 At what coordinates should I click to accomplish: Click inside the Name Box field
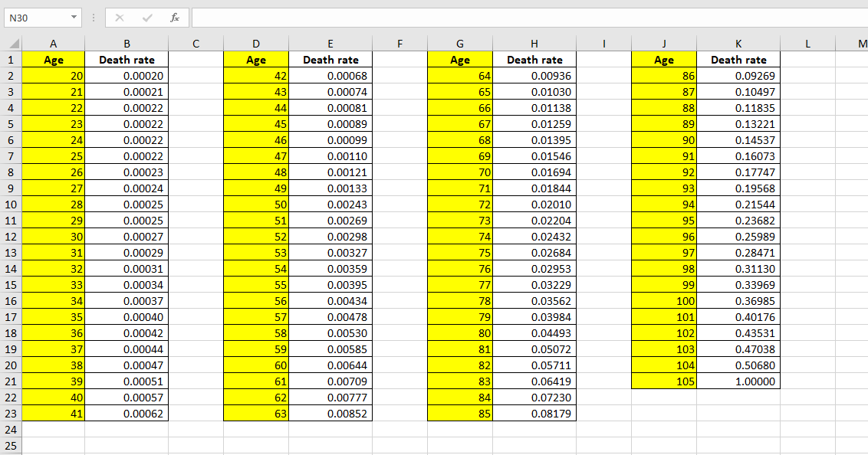35,17
